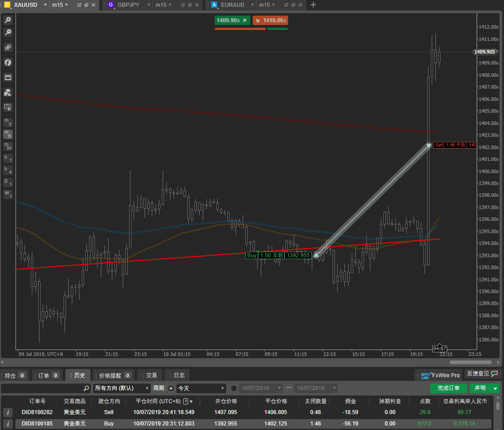Viewport: 504px width, 430px height.
Task: Switch chart to m15 timeframe
Action: [x=8, y=134]
